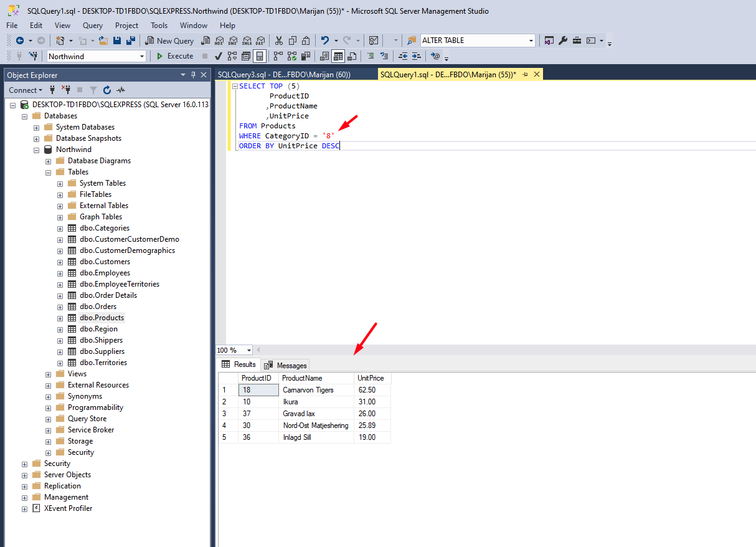Image resolution: width=756 pixels, height=547 pixels.
Task: Select the Programmability folder
Action: pos(95,407)
